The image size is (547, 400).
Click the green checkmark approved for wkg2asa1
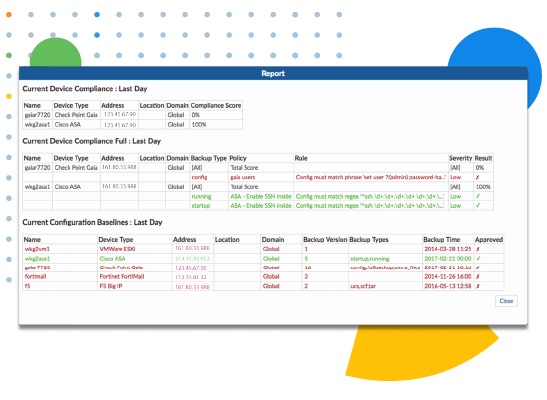point(478,258)
